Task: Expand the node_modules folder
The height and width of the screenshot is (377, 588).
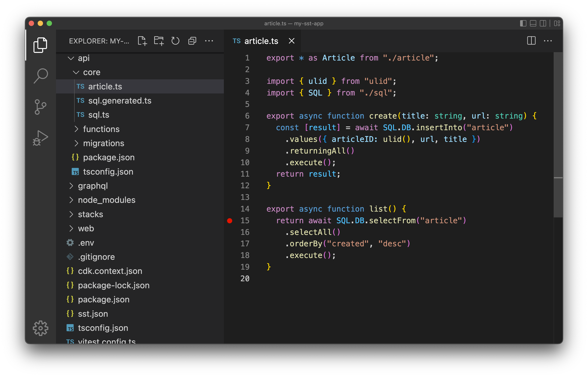Action: coord(107,200)
